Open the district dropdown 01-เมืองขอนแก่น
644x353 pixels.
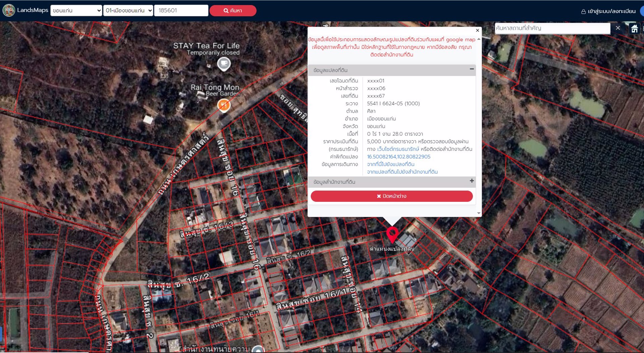128,10
